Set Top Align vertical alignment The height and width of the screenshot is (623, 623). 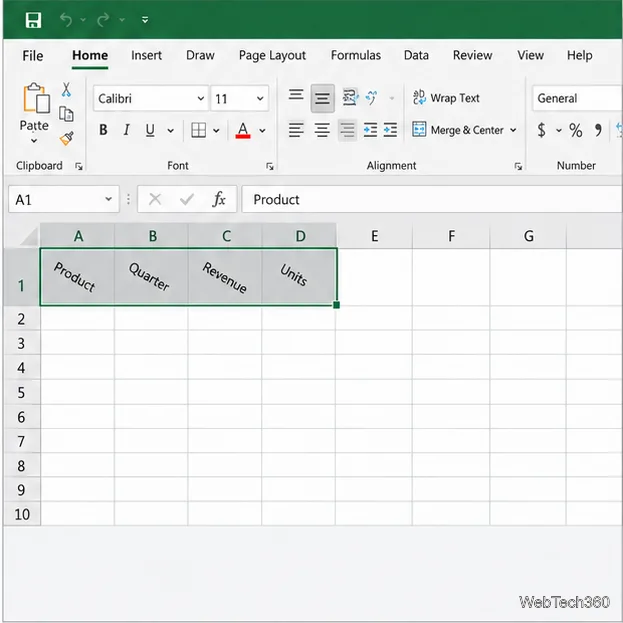296,95
